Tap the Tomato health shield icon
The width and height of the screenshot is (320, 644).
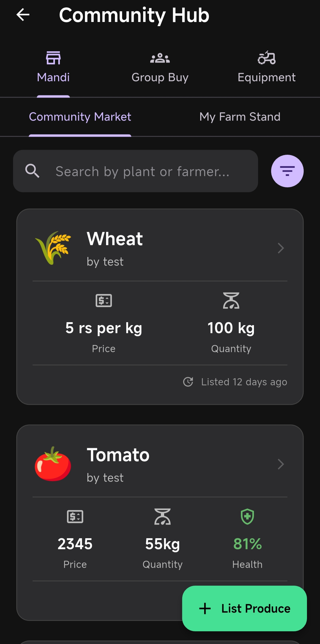[x=247, y=517]
